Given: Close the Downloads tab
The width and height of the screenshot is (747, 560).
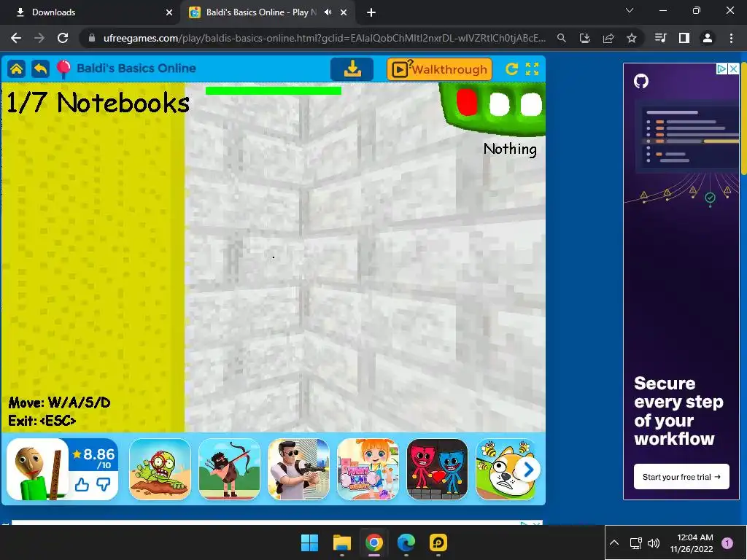Looking at the screenshot, I should tap(169, 12).
